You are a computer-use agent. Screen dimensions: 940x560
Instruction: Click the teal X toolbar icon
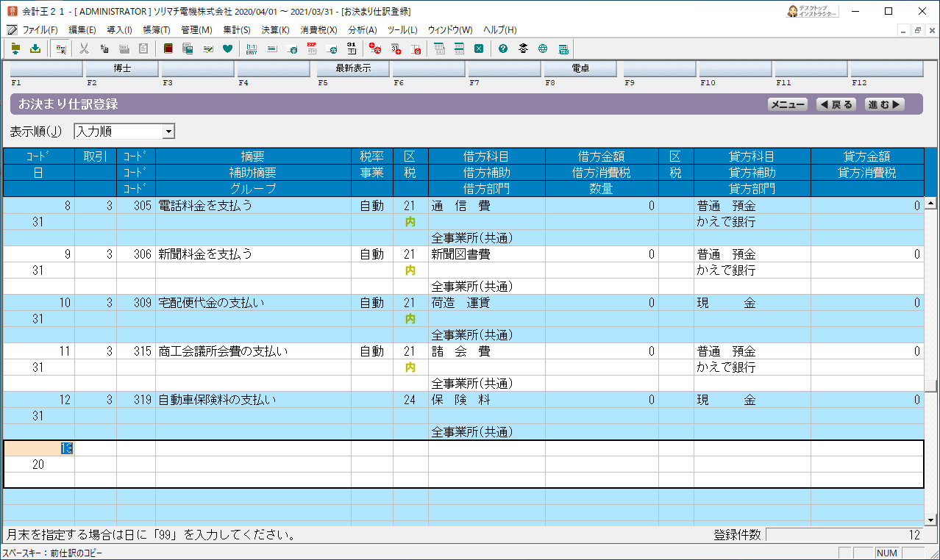coord(478,49)
